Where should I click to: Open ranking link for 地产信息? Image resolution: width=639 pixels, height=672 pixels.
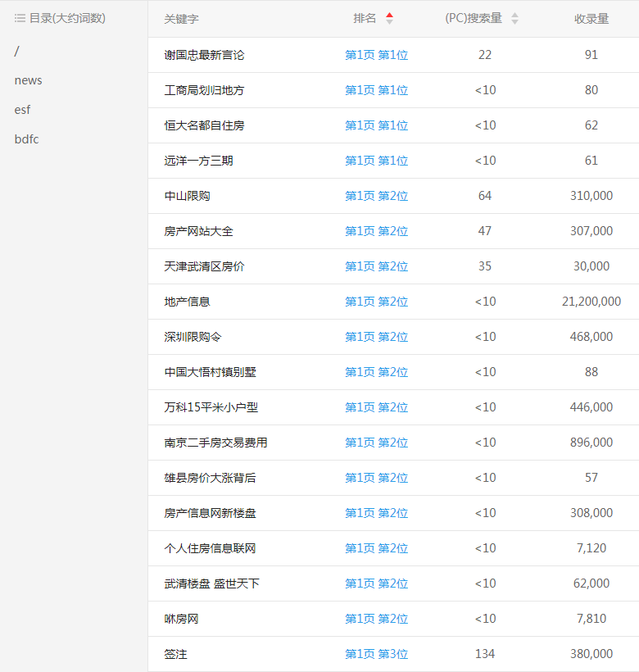(x=376, y=302)
